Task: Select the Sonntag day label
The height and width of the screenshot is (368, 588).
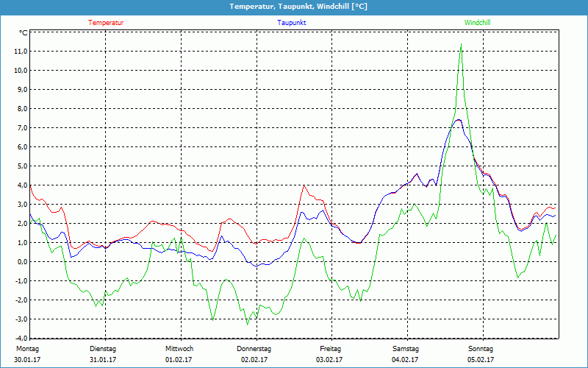Action: (x=481, y=349)
